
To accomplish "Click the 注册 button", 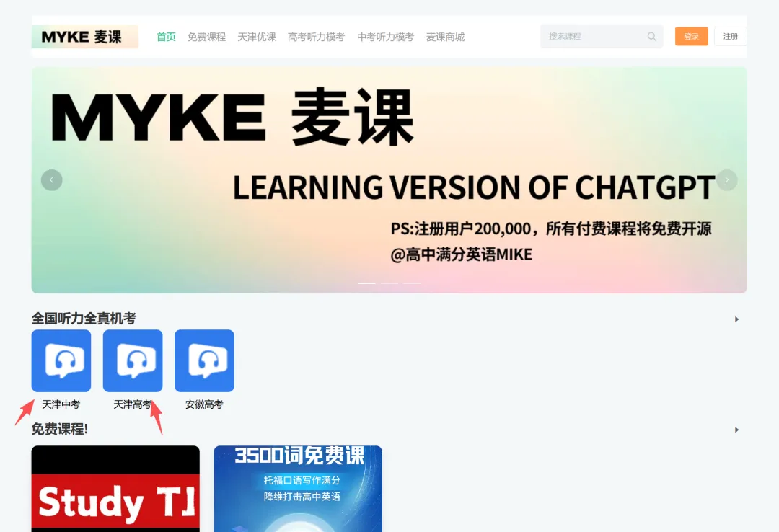I will point(730,36).
